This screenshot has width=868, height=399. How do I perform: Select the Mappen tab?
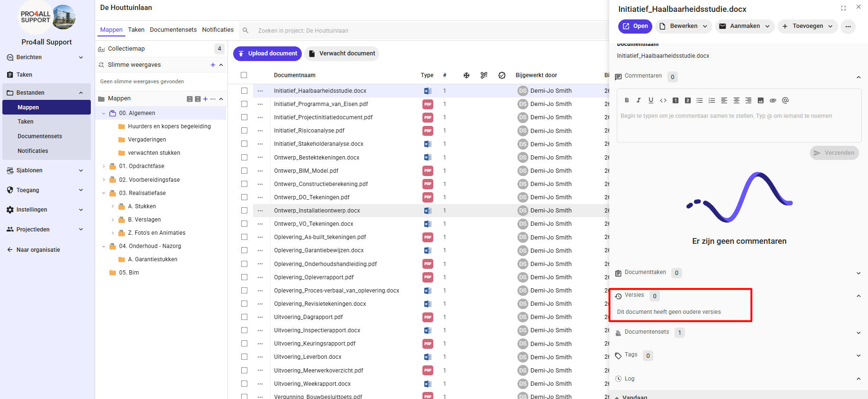[x=111, y=30]
